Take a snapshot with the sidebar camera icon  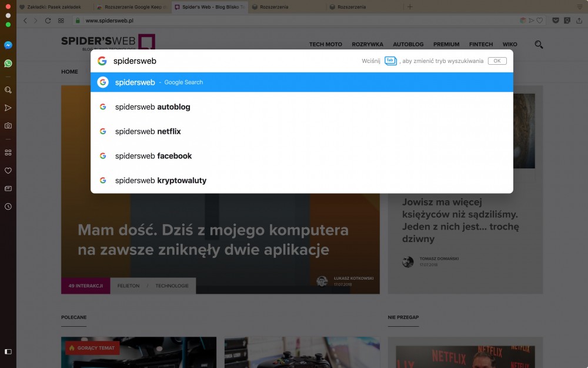click(x=8, y=126)
